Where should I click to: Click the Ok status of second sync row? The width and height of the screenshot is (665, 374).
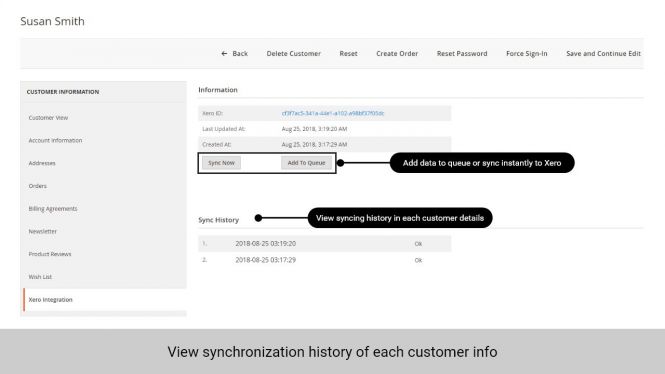(x=418, y=260)
